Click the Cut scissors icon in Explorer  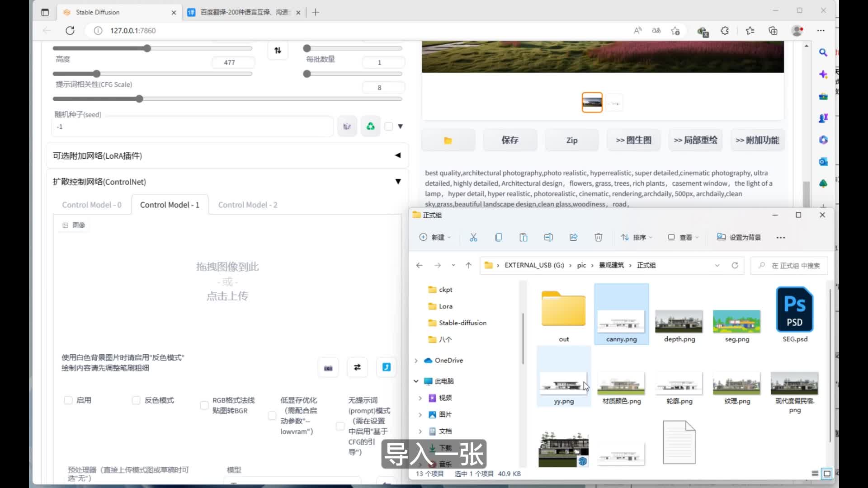point(473,237)
